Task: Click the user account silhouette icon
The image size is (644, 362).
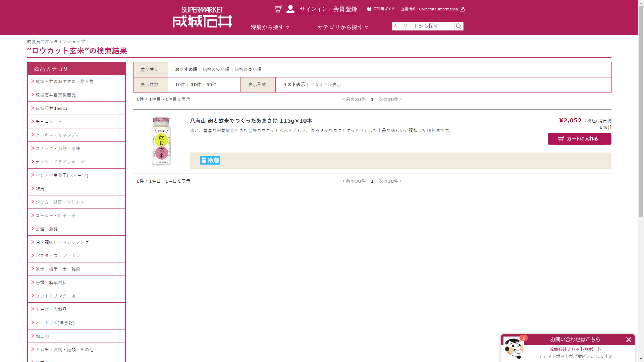Action: click(290, 9)
